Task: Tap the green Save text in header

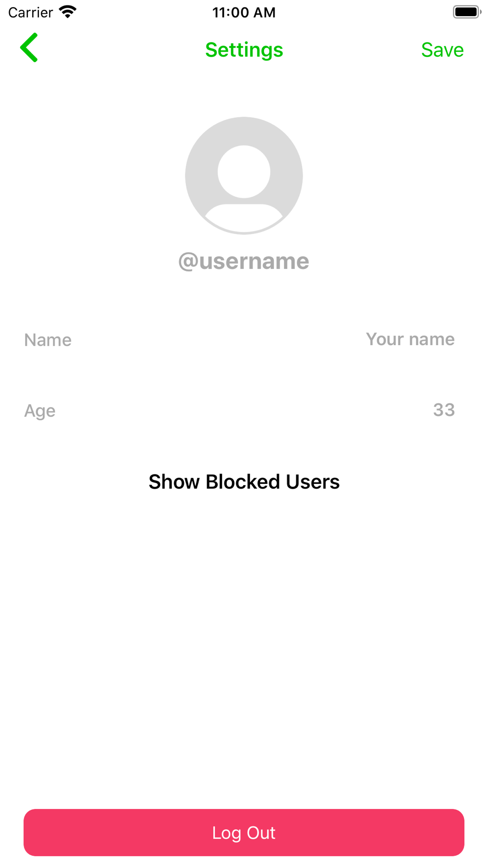Action: 442,50
